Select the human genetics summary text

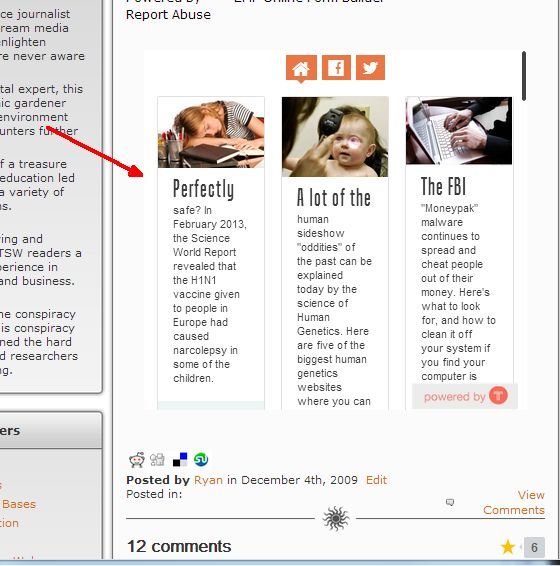pos(334,310)
